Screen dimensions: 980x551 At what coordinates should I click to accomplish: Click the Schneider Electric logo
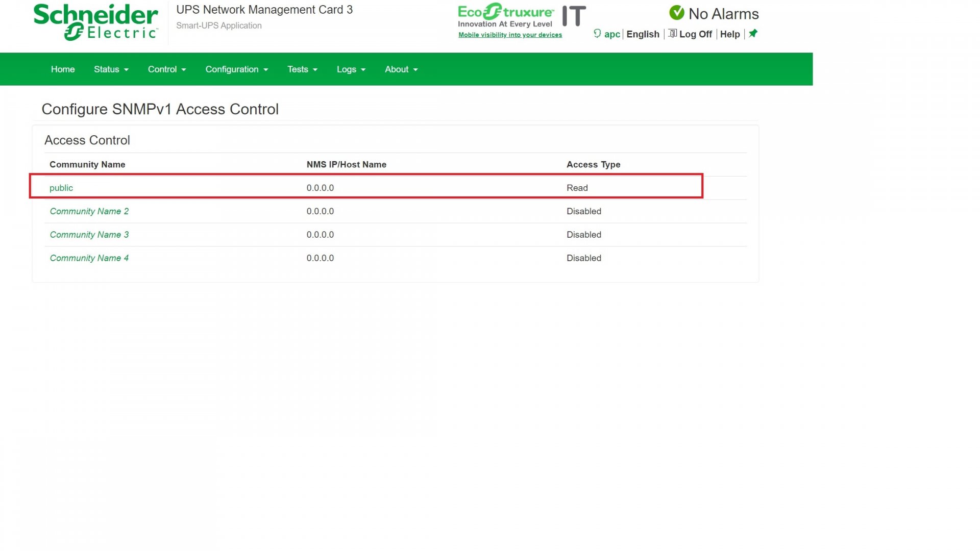pos(95,22)
